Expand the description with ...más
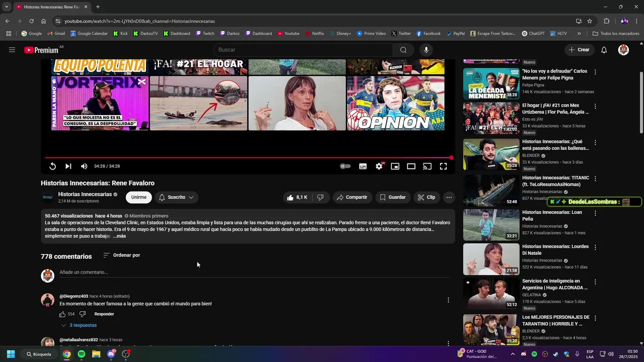 (119, 236)
